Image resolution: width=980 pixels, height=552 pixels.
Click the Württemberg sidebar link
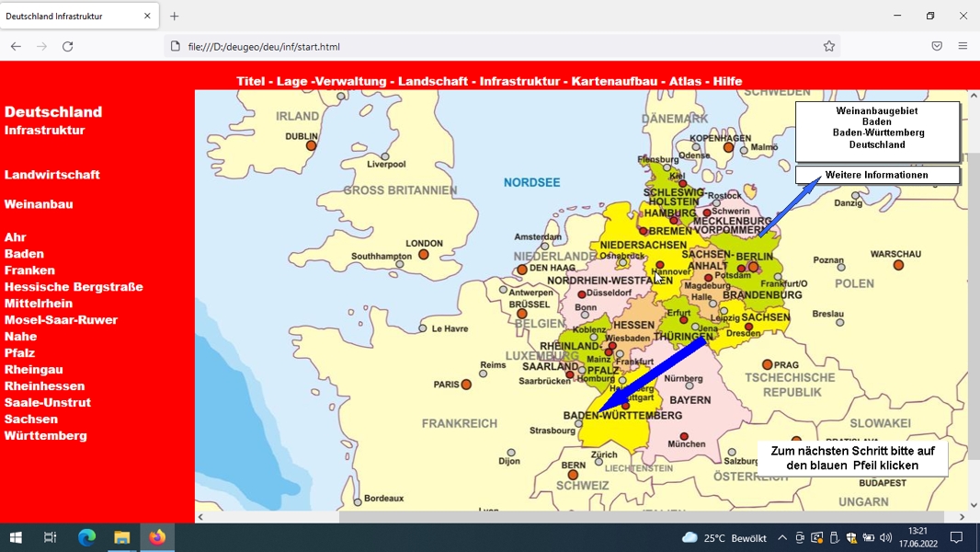46,436
